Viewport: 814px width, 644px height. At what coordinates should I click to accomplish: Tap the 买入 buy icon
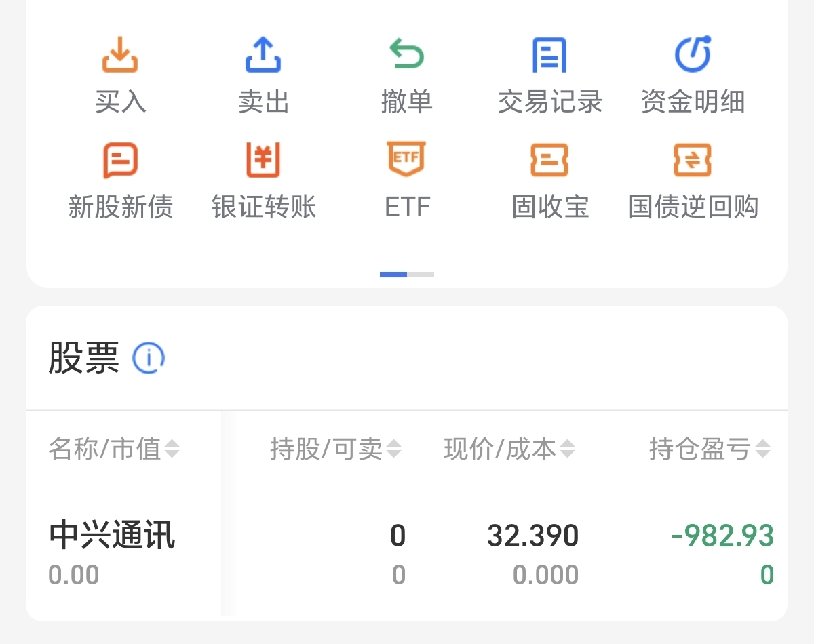pos(120,55)
